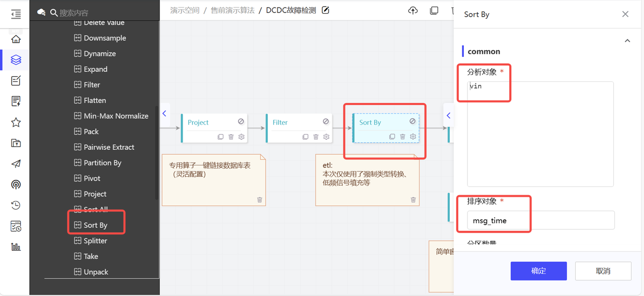
Task: Collapse the operator list with left arrow
Action: tap(164, 114)
